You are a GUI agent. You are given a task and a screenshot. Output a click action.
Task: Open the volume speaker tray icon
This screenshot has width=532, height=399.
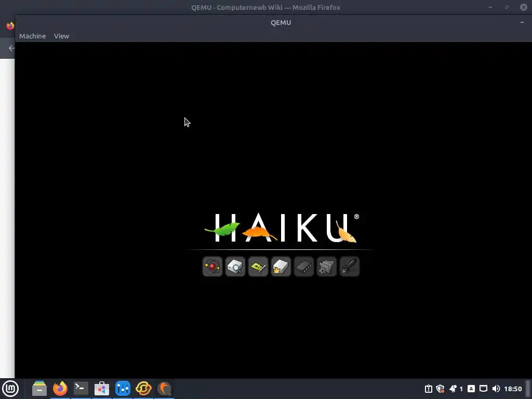click(496, 389)
